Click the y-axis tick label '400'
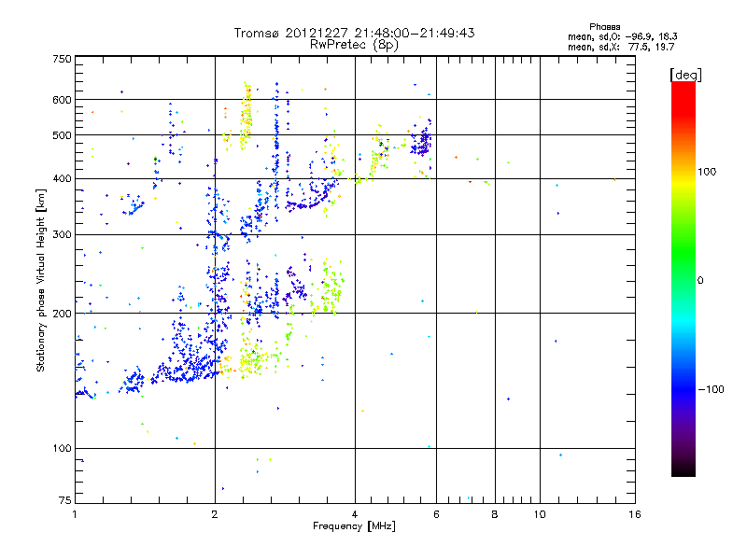 tap(62, 179)
